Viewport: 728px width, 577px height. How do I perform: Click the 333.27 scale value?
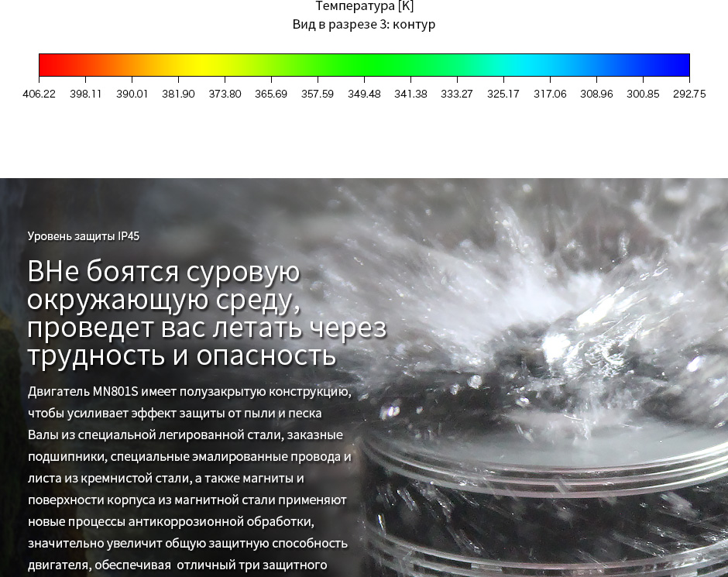point(457,94)
